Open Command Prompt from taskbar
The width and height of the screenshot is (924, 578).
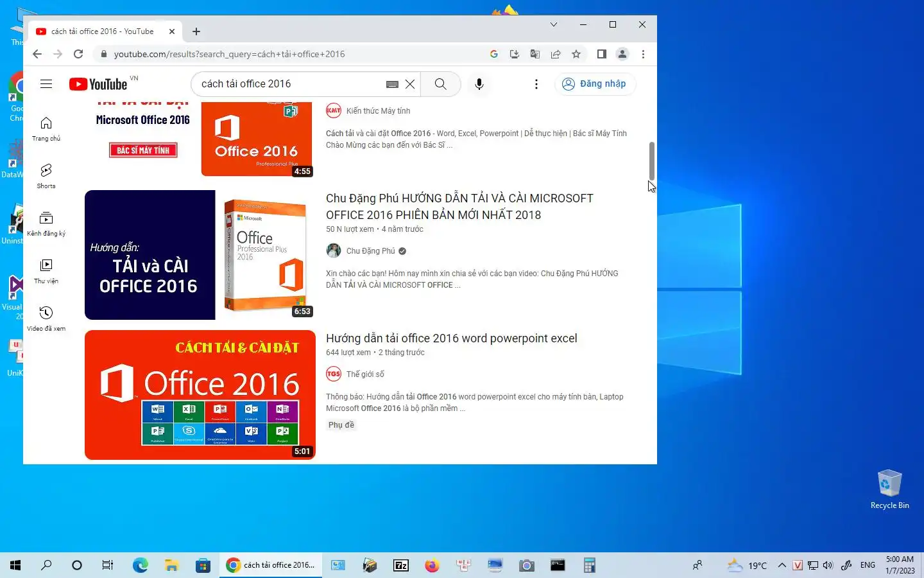(558, 565)
